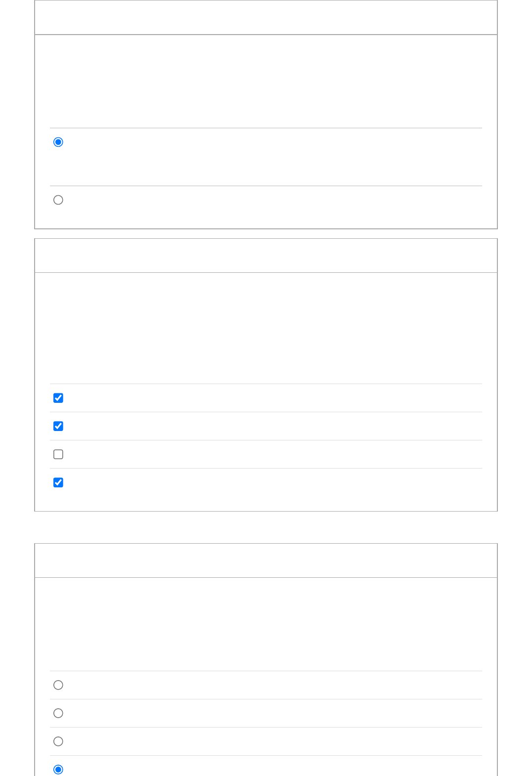Click the blank question text area in the third card
The height and width of the screenshot is (776, 532).
click(x=266, y=624)
